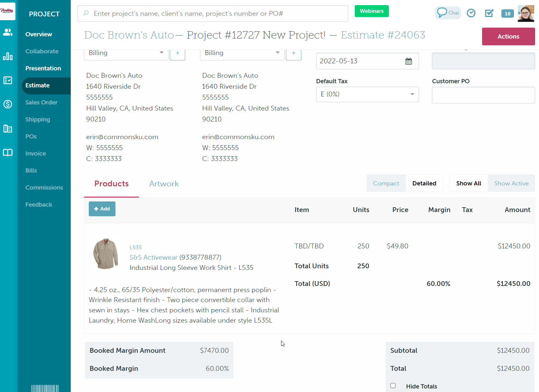This screenshot has height=392, width=539.
Task: Open the first Billing address dropdown
Action: point(126,53)
